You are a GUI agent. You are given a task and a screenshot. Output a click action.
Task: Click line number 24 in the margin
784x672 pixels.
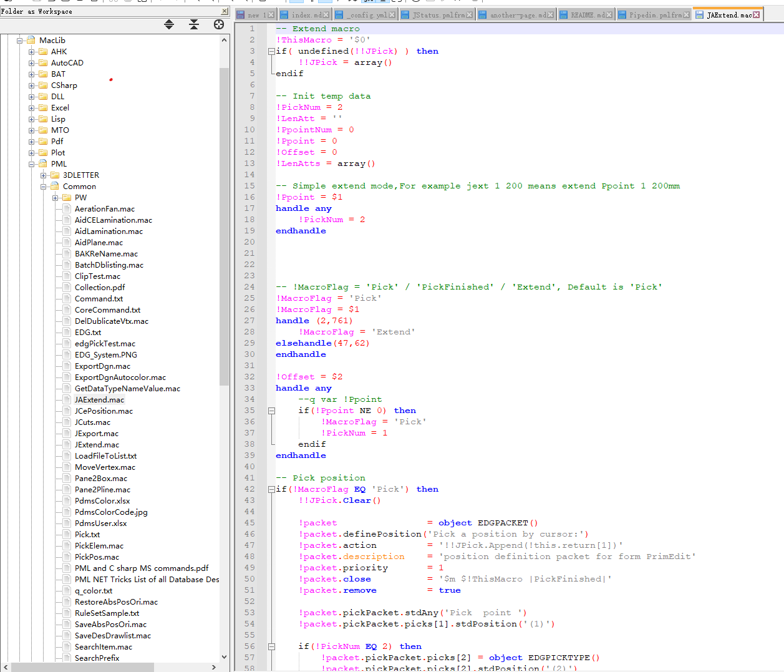tap(249, 287)
